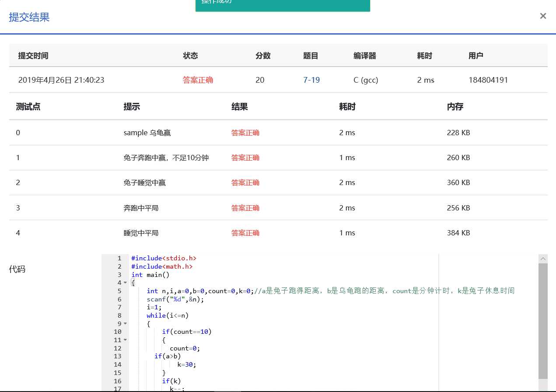Place cursor on k=30; line
Screen dimensions: 556x392
(187, 364)
